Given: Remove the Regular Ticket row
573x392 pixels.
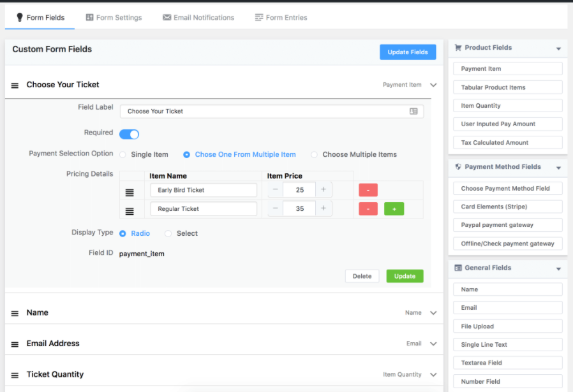Looking at the screenshot, I should coord(368,209).
